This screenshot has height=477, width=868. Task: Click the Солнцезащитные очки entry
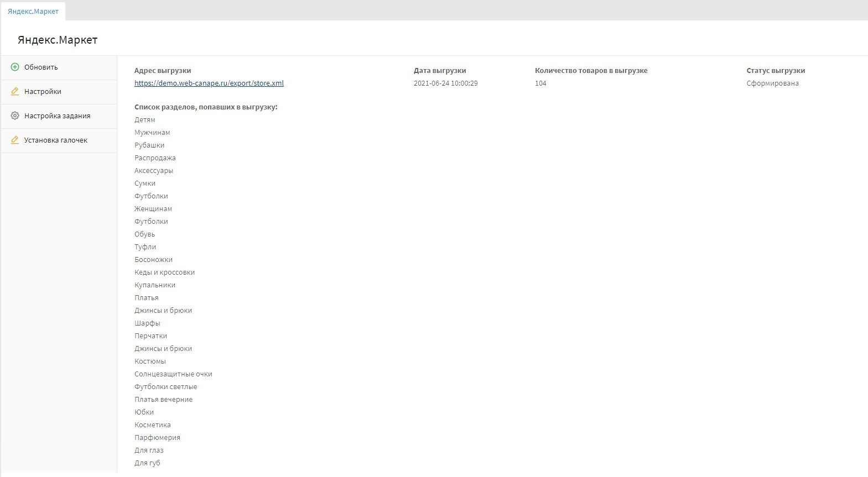click(173, 374)
